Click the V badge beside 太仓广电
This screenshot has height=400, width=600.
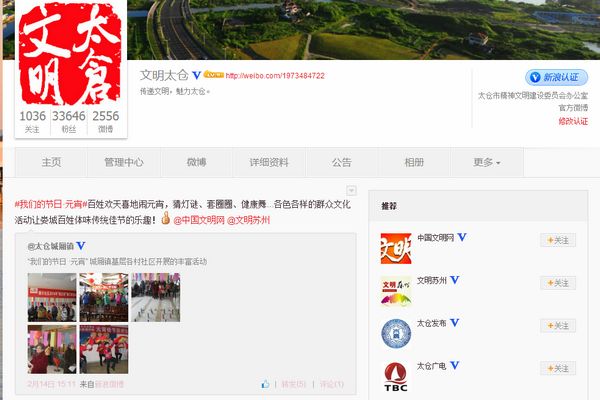[454, 366]
